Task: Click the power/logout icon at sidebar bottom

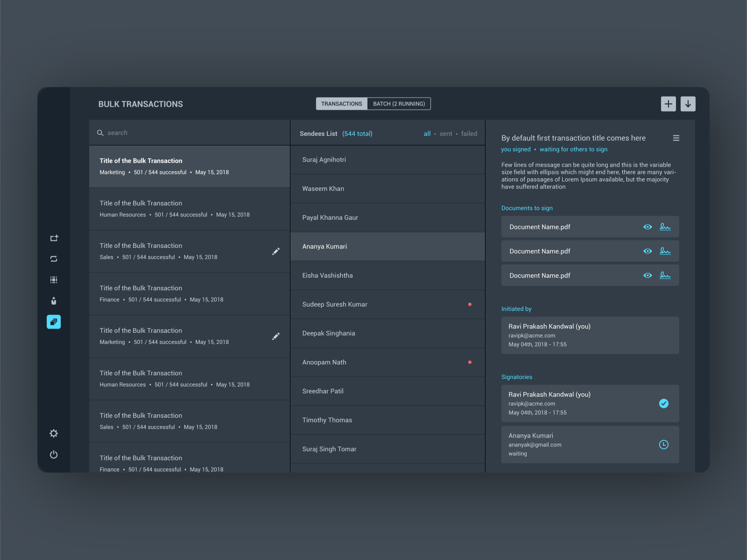Action: point(54,455)
